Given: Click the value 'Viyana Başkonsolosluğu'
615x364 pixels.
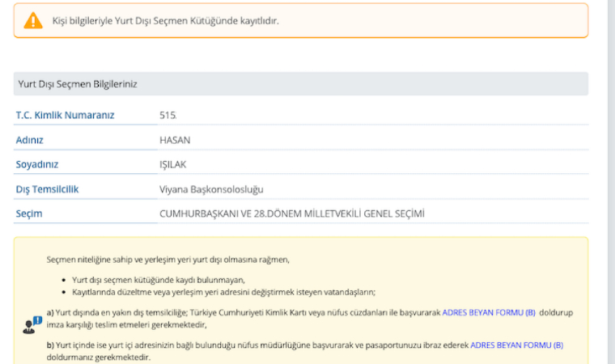Looking at the screenshot, I should click(211, 189).
